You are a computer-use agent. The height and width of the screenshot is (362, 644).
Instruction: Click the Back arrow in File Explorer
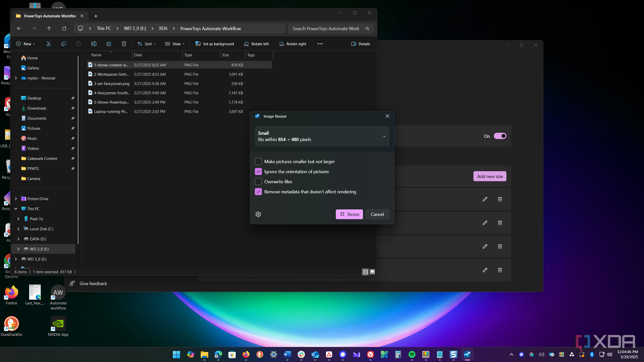point(19,28)
